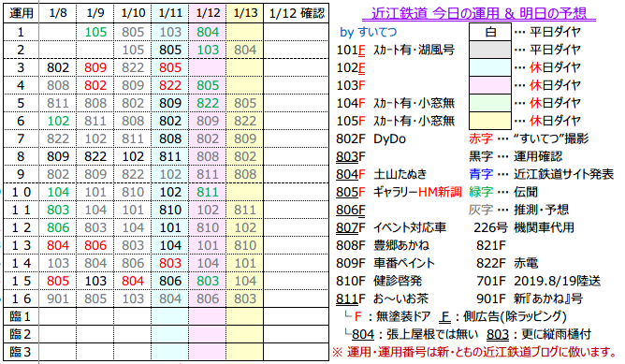Select the 運用 header cell

tap(22, 13)
